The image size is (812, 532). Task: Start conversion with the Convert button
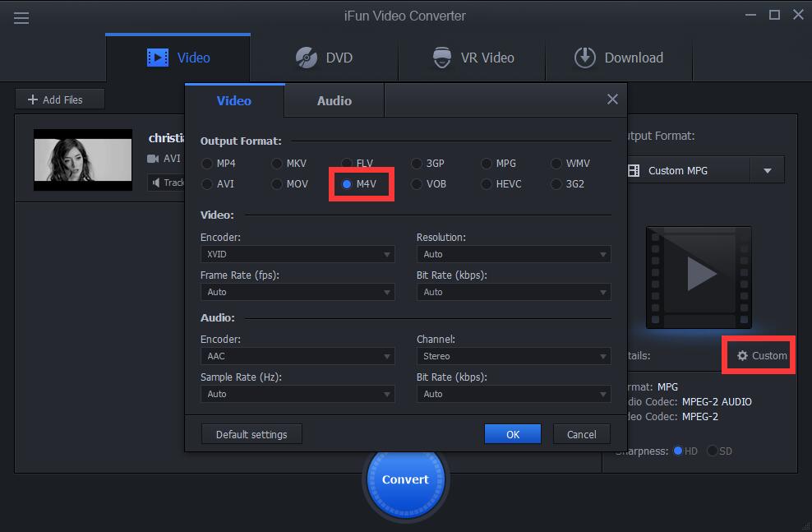405,479
